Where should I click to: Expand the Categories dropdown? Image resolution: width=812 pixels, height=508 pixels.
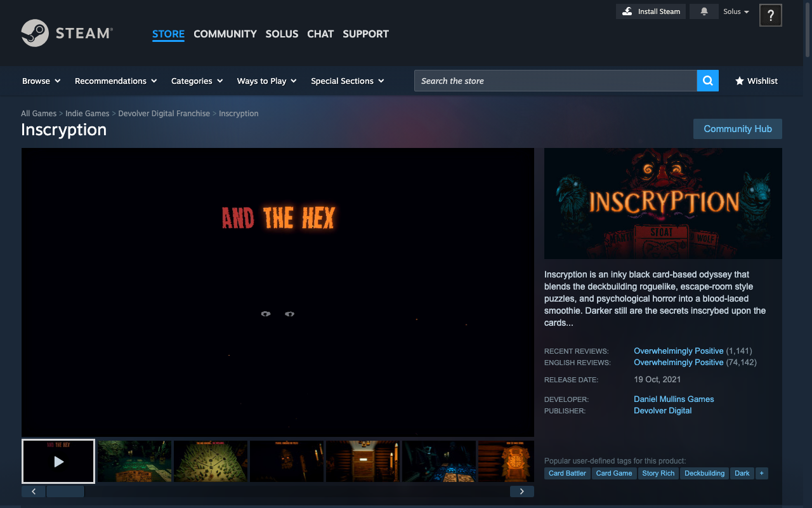click(197, 81)
